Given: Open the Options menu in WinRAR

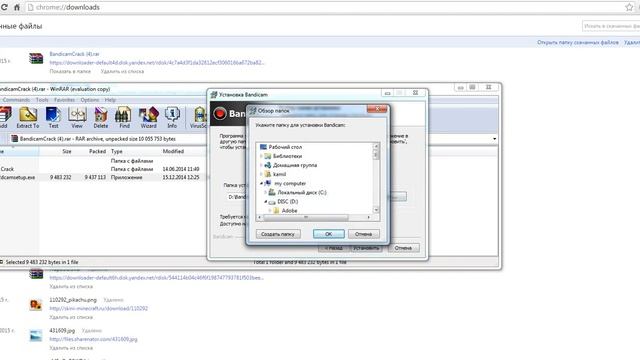Looking at the screenshot, I should 90,100.
